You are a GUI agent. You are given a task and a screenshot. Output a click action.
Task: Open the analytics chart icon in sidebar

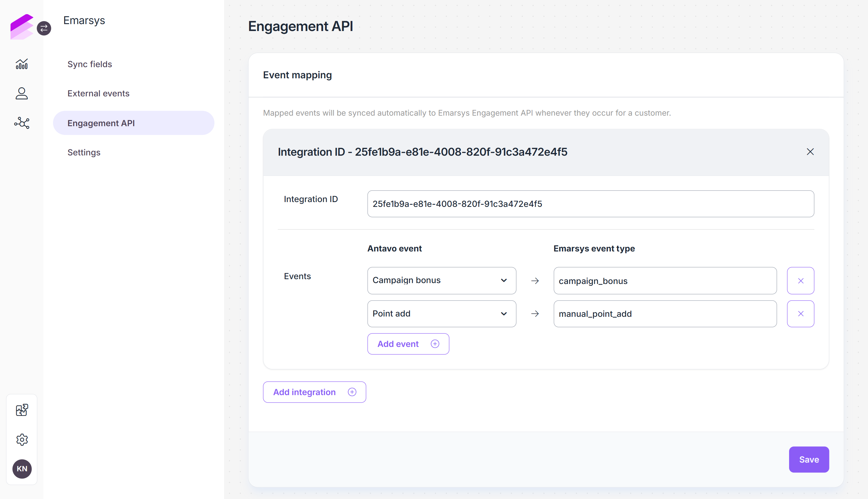[x=22, y=64]
